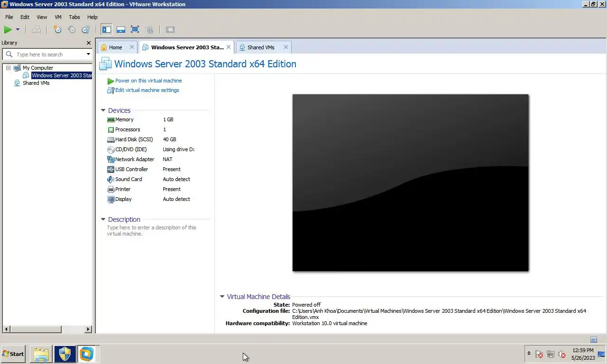Collapse the Virtual Machine Details section

(x=222, y=297)
